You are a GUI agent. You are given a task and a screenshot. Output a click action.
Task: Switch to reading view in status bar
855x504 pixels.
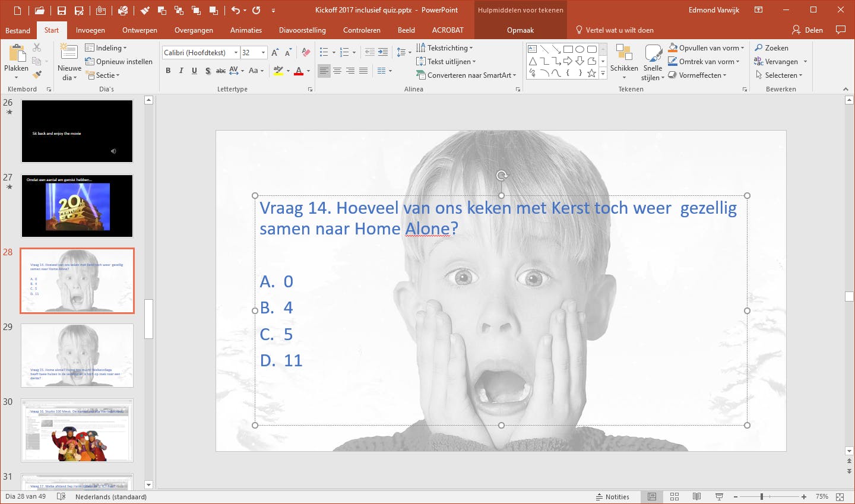tap(696, 497)
